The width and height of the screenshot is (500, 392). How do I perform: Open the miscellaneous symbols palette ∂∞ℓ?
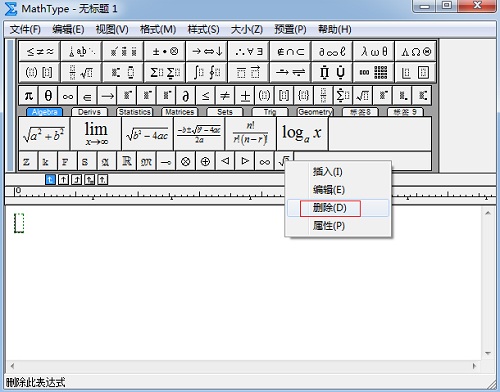(x=332, y=51)
